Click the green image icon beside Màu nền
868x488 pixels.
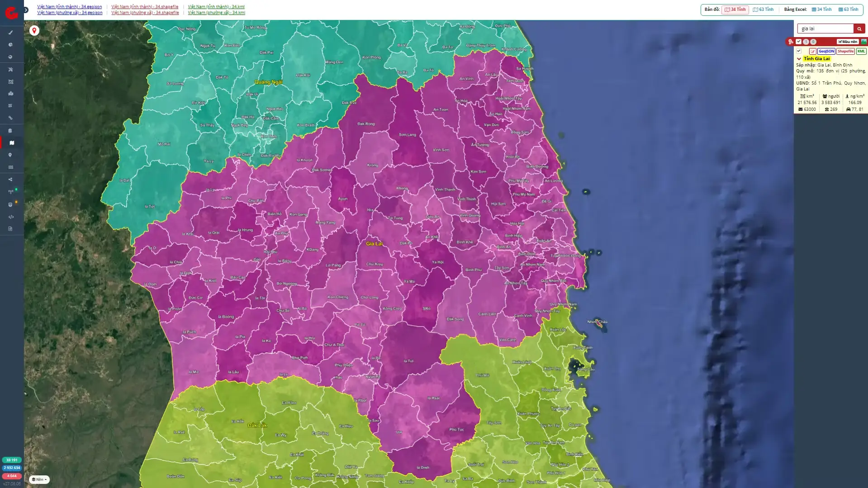pos(864,42)
